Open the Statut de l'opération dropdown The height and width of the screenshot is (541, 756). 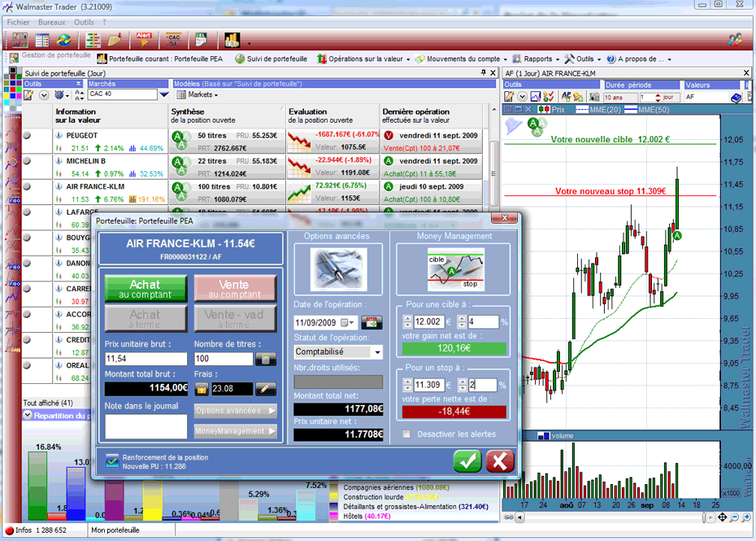(x=377, y=352)
